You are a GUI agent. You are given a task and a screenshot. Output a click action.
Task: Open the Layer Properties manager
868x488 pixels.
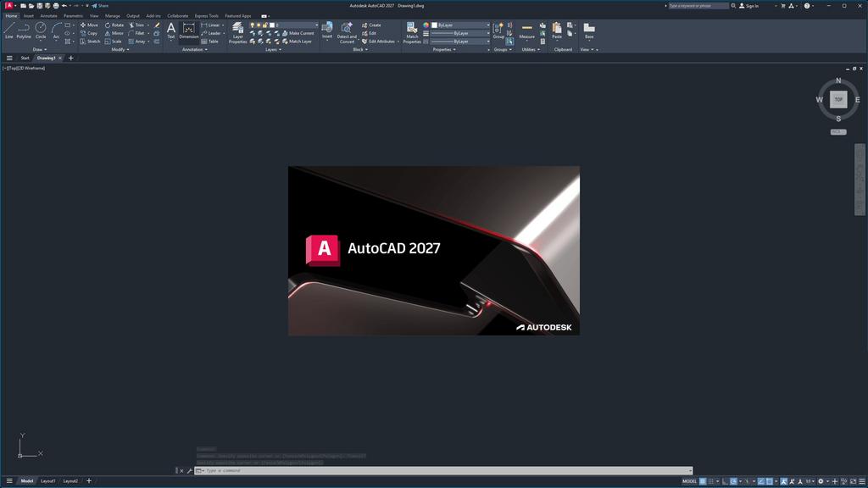tap(238, 31)
